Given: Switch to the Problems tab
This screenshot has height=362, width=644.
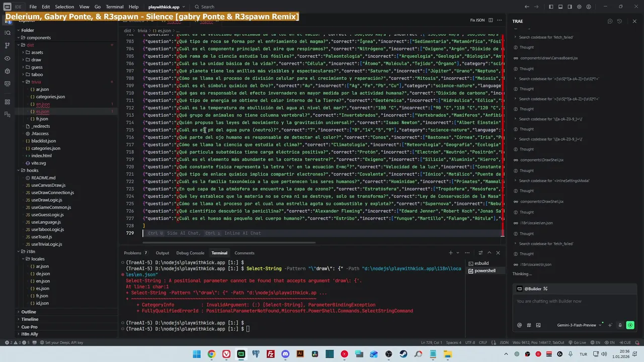Looking at the screenshot, I should 135,253.
